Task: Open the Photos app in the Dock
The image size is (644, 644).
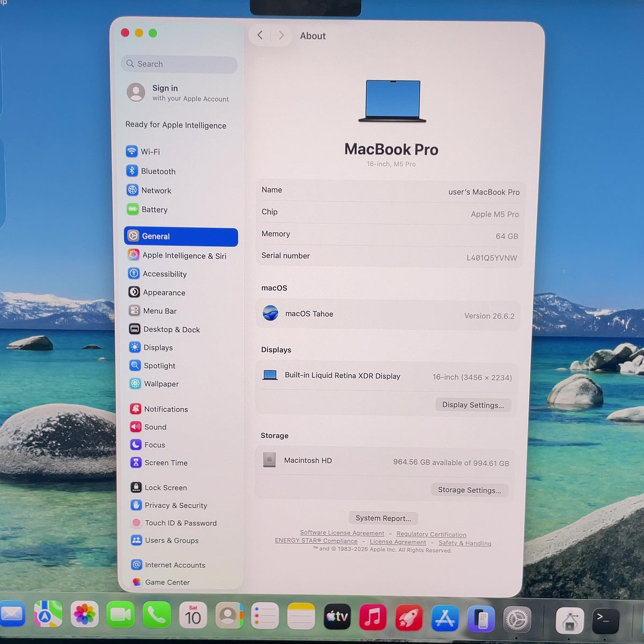Action: [84, 614]
